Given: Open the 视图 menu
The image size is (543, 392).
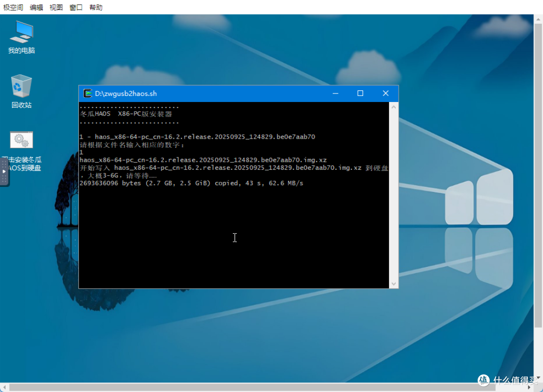Looking at the screenshot, I should coord(56,7).
